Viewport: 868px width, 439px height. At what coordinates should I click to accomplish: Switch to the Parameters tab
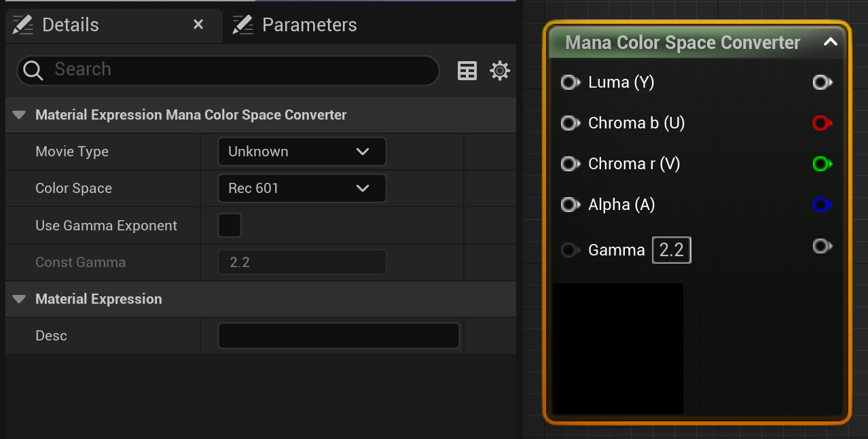coord(308,25)
